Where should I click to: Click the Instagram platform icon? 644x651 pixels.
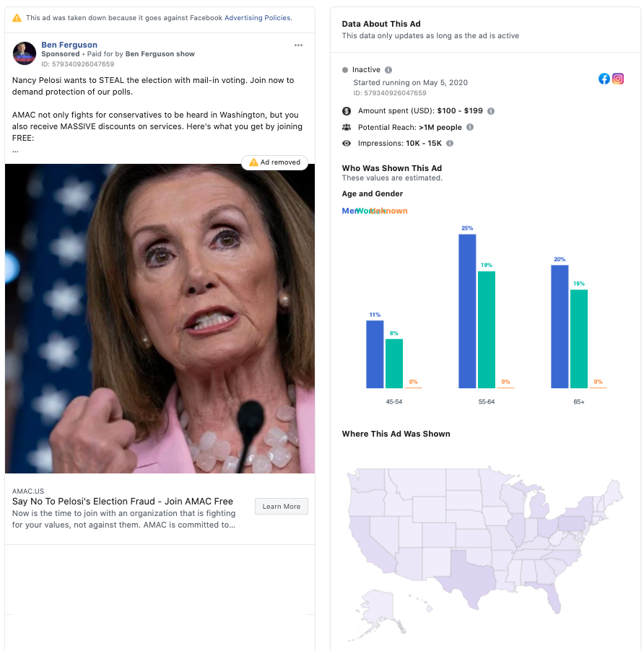(618, 79)
